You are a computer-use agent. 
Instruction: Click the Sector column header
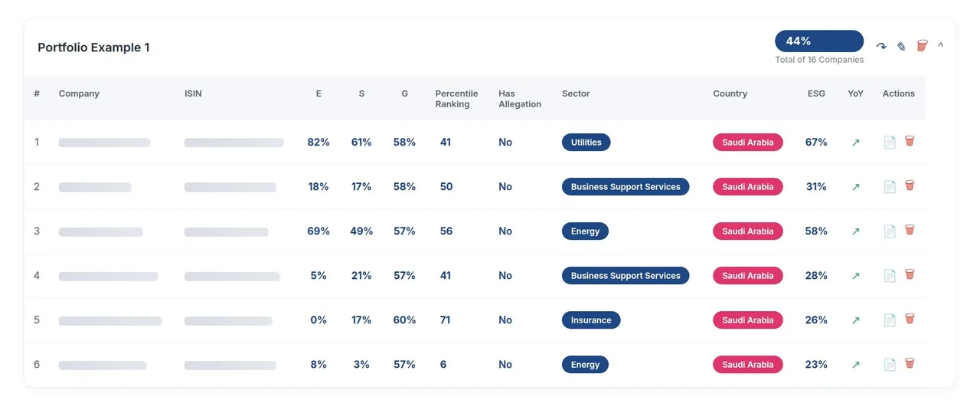(576, 93)
